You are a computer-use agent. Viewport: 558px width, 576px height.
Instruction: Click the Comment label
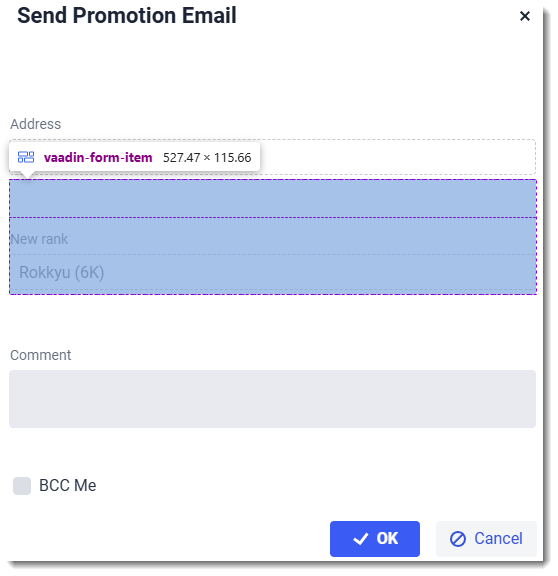[40, 355]
